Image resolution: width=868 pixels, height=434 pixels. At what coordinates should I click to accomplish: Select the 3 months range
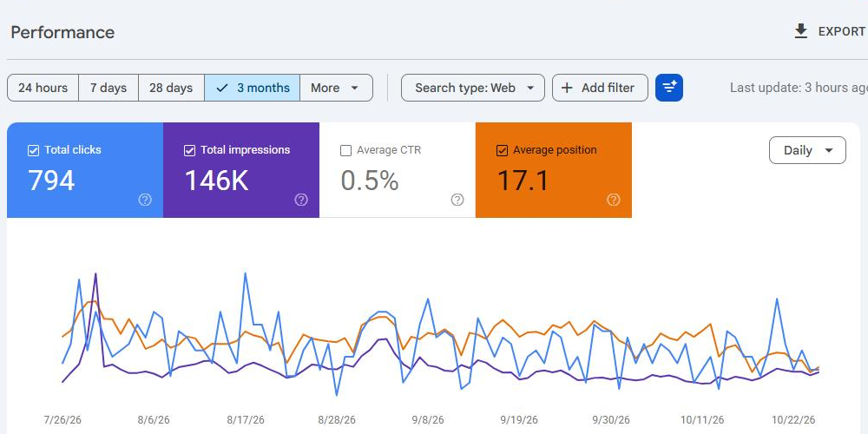click(252, 88)
